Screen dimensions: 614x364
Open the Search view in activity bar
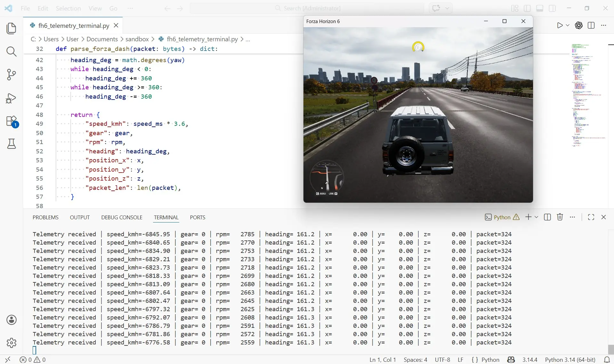pos(12,51)
